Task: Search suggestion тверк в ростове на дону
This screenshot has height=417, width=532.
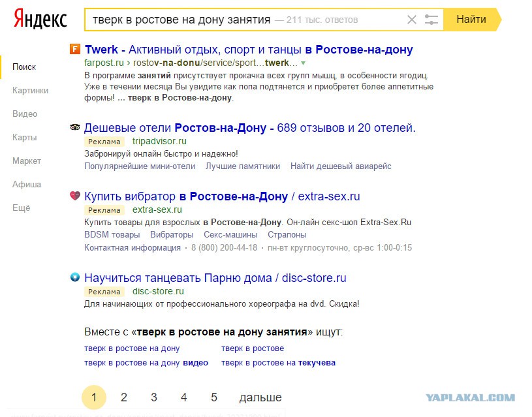Action: (132, 348)
